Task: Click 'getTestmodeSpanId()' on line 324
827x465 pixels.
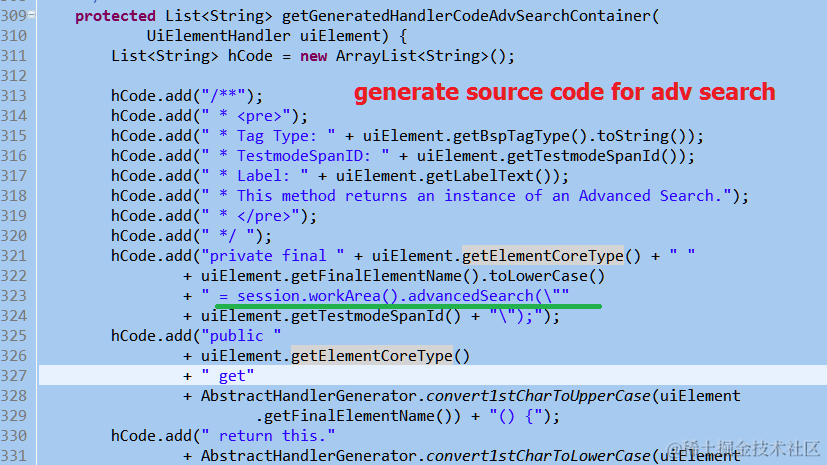Action: coord(376,316)
